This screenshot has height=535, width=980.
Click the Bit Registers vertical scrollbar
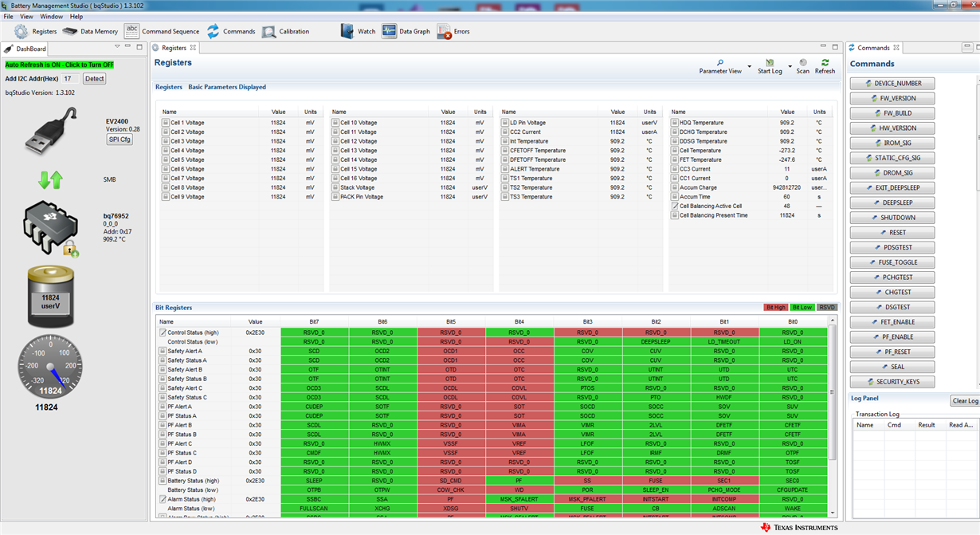833,392
